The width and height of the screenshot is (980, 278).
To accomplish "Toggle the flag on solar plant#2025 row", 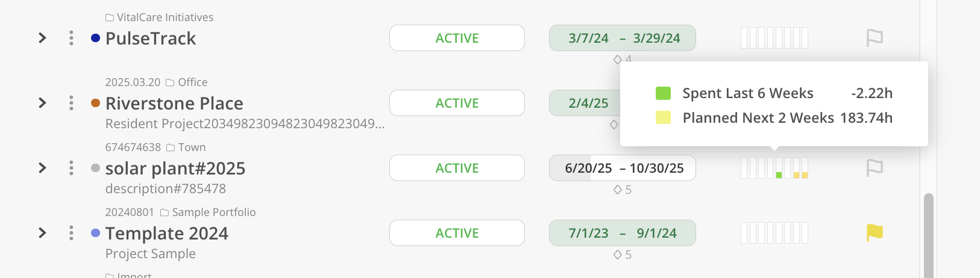I will click(x=875, y=168).
